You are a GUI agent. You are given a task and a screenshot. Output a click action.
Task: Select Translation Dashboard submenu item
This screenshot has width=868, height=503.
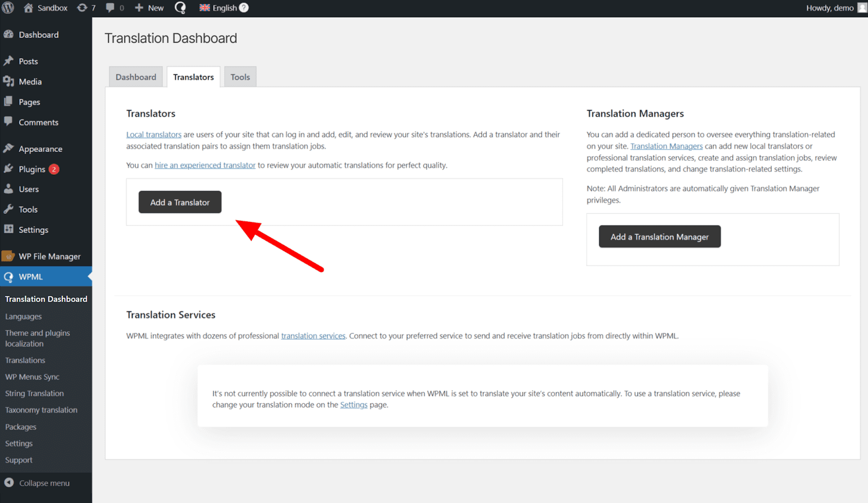46,299
